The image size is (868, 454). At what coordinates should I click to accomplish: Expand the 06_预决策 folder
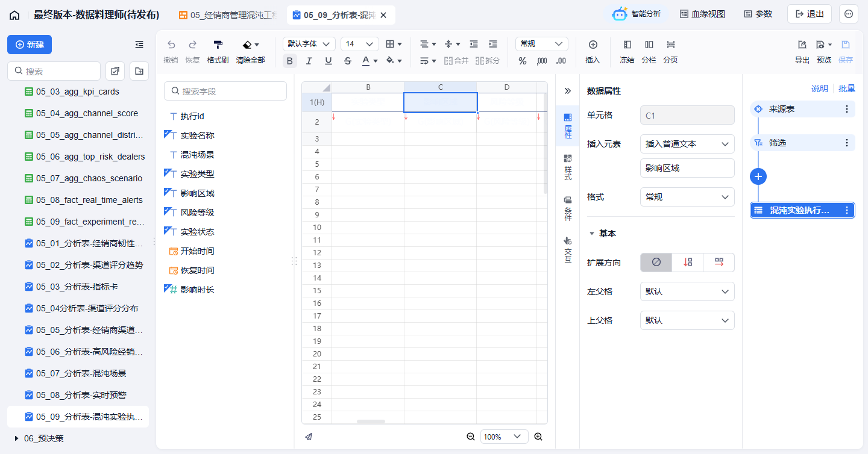click(x=16, y=438)
